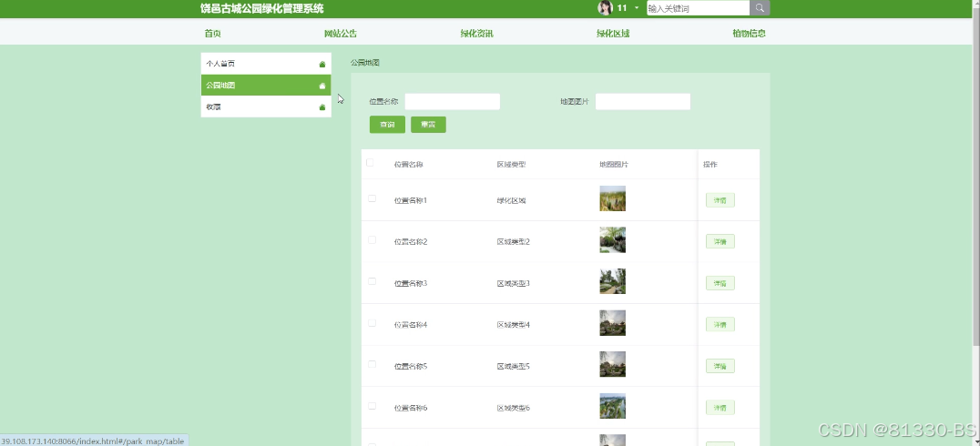The height and width of the screenshot is (446, 980).
Task: Expand the dropdown arrow next to username 11
Action: [x=637, y=8]
